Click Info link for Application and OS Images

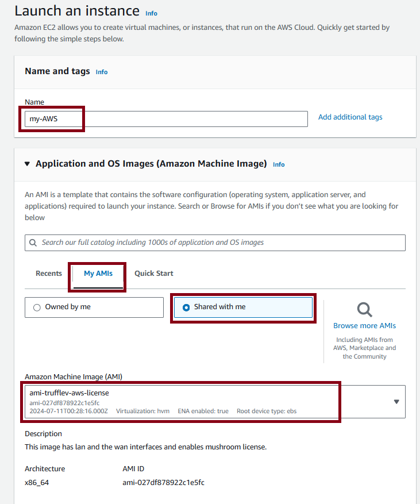coord(279,164)
